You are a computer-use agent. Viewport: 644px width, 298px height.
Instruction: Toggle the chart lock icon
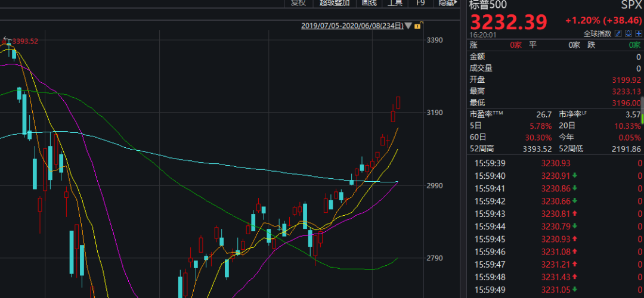pos(417,26)
